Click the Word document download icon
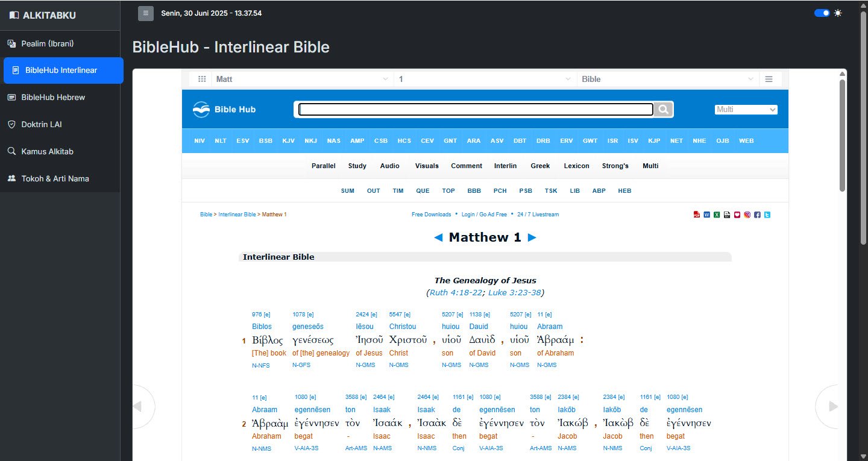Screen dimensions: 868x461 click(707, 215)
